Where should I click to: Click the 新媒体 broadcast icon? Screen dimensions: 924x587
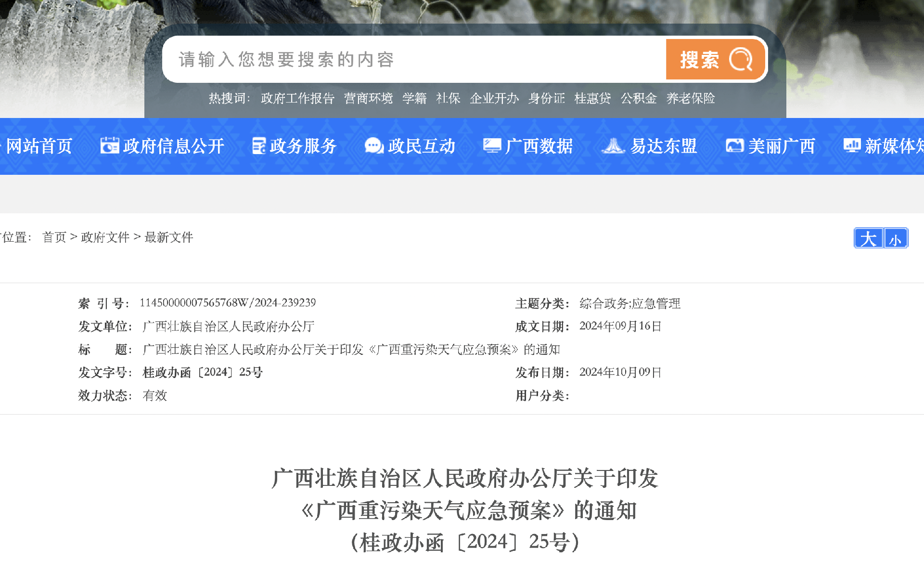(852, 145)
